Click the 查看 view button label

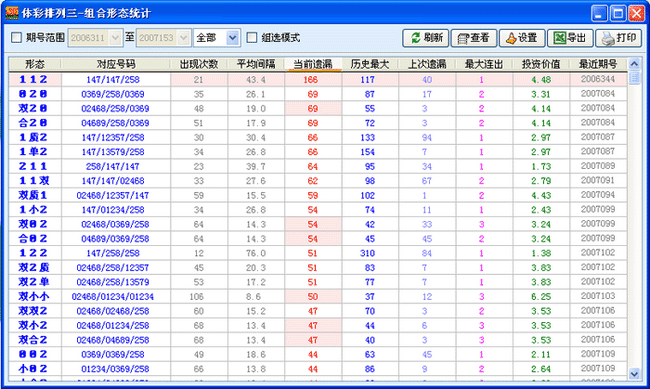(x=480, y=38)
